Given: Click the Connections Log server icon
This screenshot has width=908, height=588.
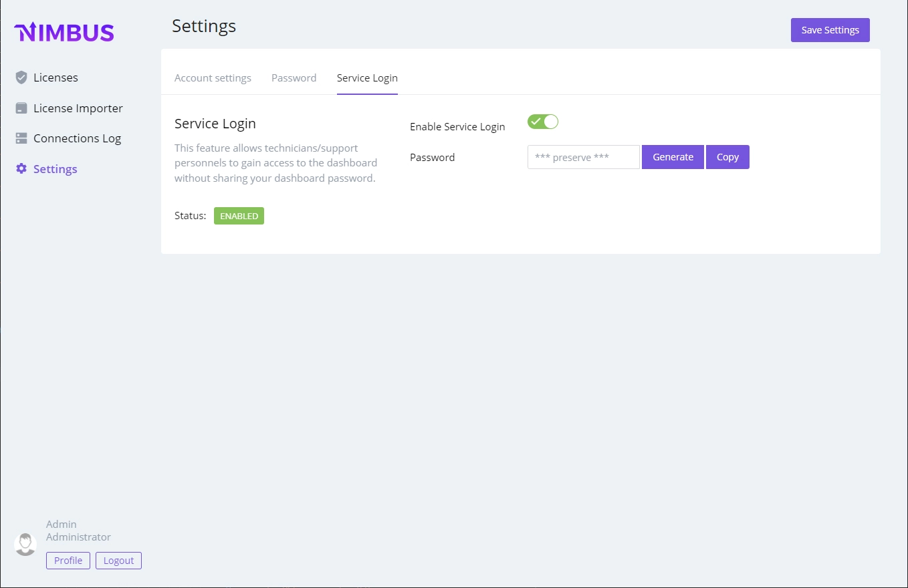Looking at the screenshot, I should 21,138.
